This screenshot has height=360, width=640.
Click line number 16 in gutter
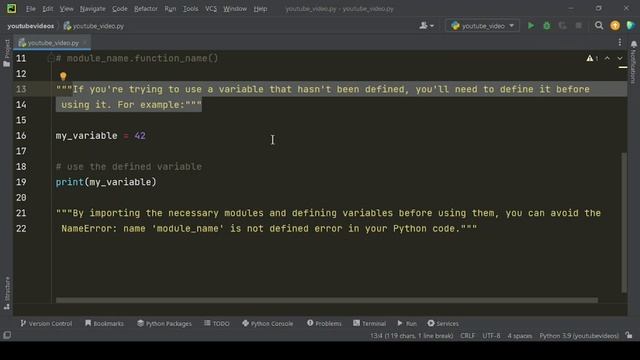click(21, 136)
